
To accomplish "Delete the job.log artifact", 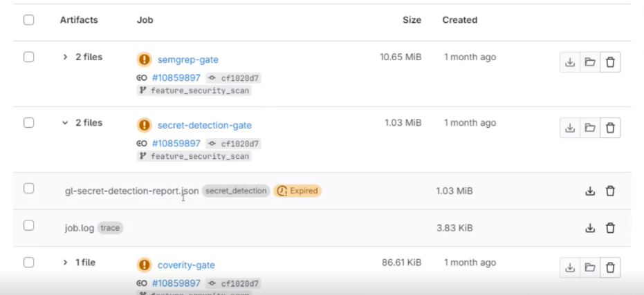I will click(x=610, y=228).
